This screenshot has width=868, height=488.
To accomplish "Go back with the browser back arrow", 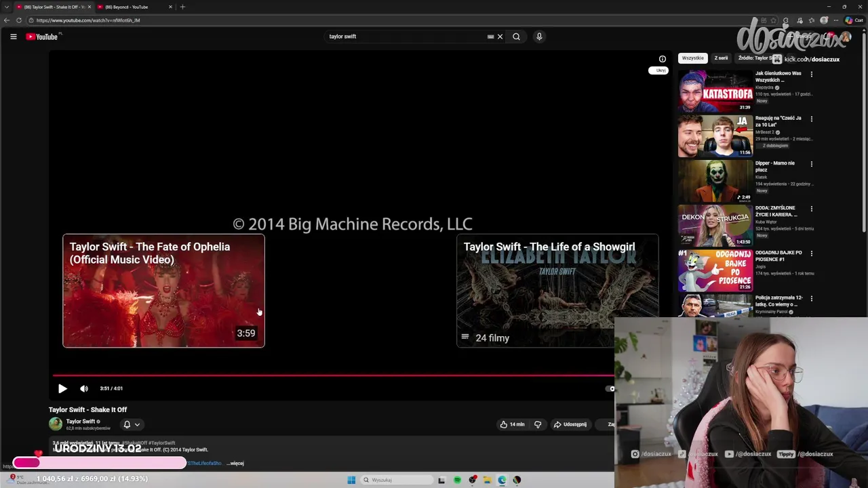I will tap(7, 20).
